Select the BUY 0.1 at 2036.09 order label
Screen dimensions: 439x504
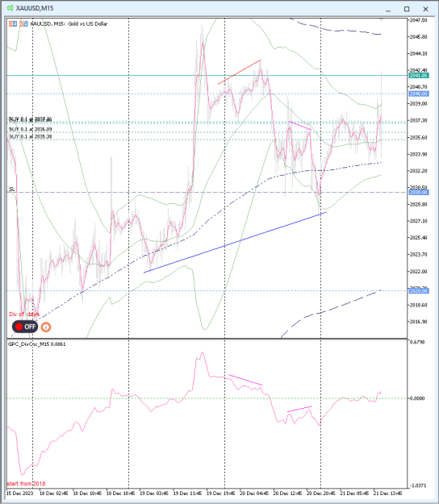coord(31,129)
